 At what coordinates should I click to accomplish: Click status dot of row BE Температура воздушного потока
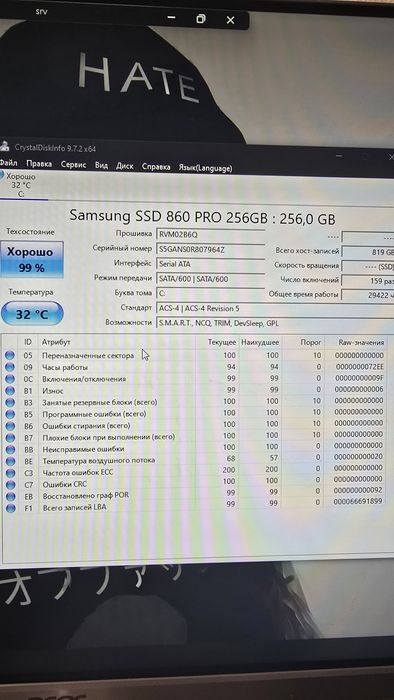[10, 461]
